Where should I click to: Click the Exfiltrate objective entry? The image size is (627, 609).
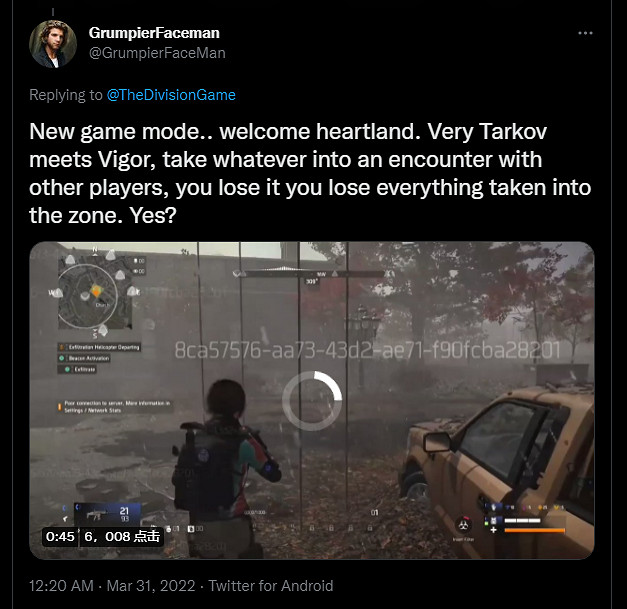[80, 369]
